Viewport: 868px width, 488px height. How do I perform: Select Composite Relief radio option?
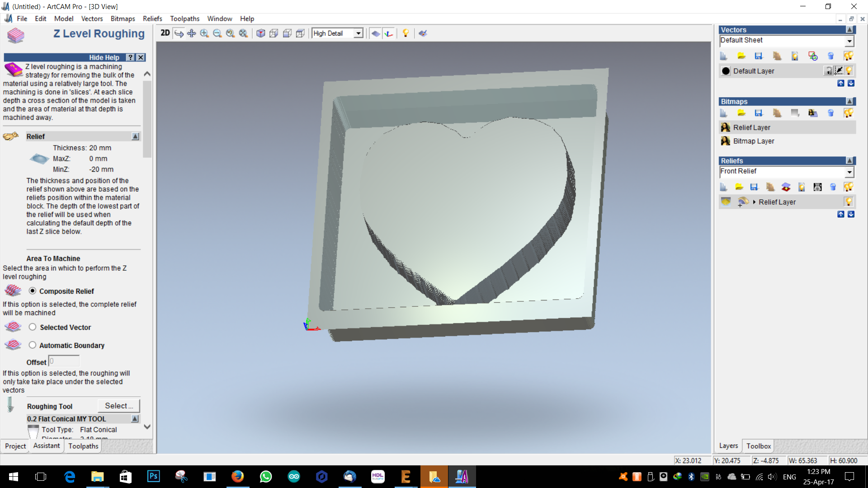[33, 291]
